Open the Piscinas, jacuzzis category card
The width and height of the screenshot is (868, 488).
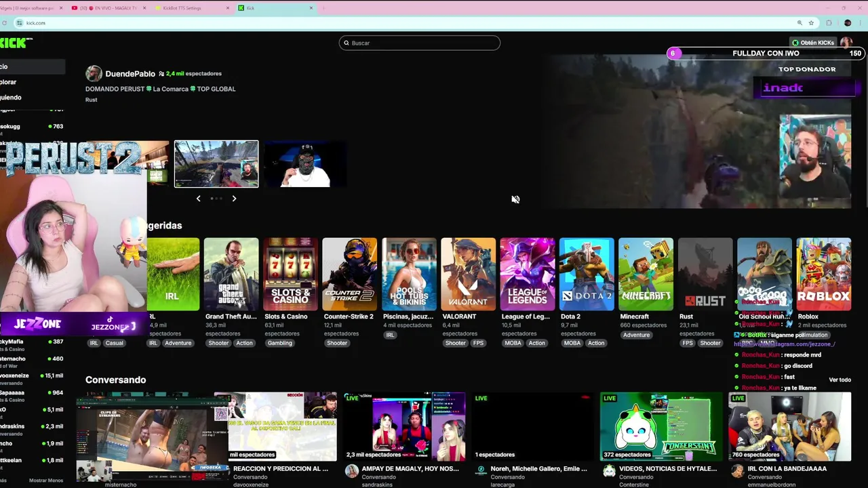[x=409, y=274]
